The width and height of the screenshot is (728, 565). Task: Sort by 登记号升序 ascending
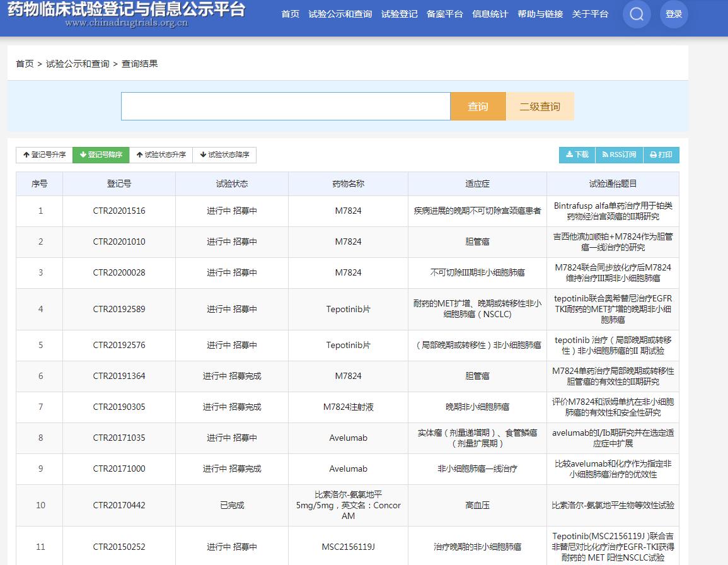tap(44, 154)
